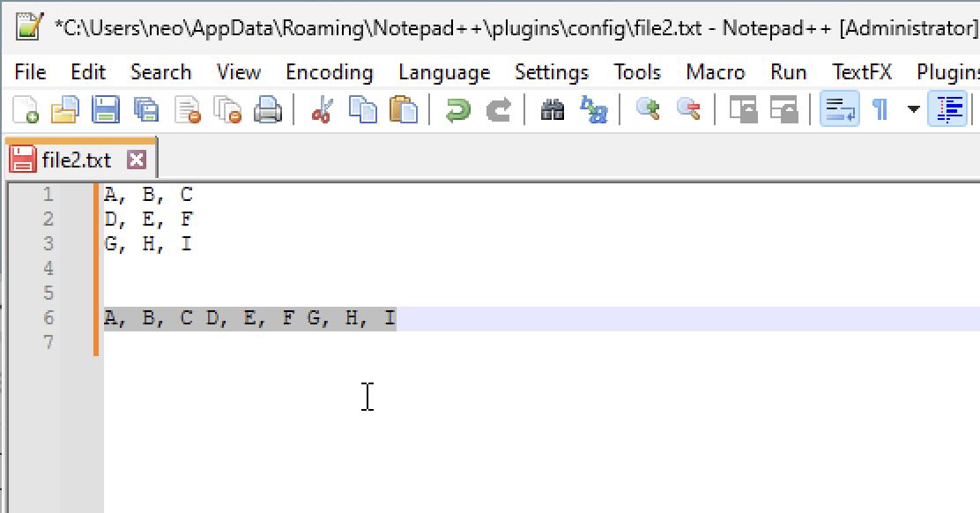This screenshot has height=513, width=980.
Task: Open the Encoding menu
Action: pos(329,72)
